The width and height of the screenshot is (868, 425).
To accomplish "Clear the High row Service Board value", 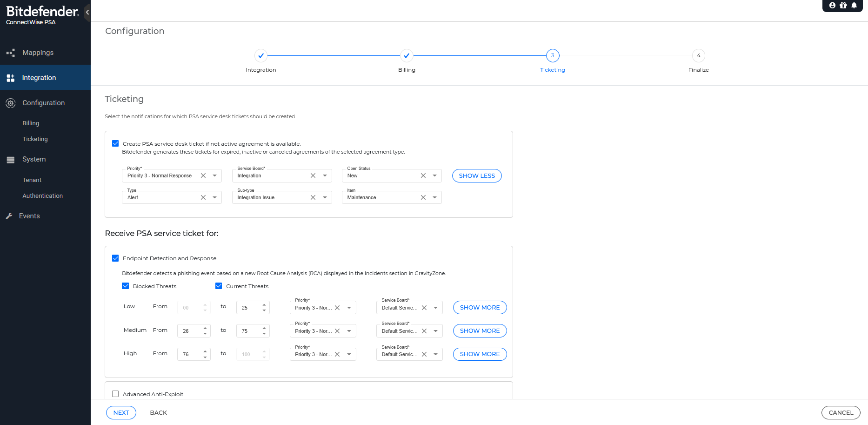I will [x=424, y=354].
